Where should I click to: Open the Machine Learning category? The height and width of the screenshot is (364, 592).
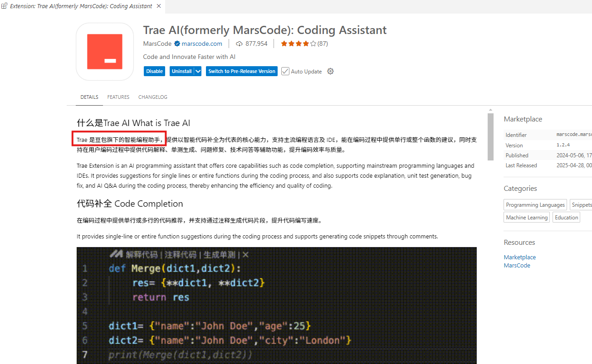click(527, 218)
